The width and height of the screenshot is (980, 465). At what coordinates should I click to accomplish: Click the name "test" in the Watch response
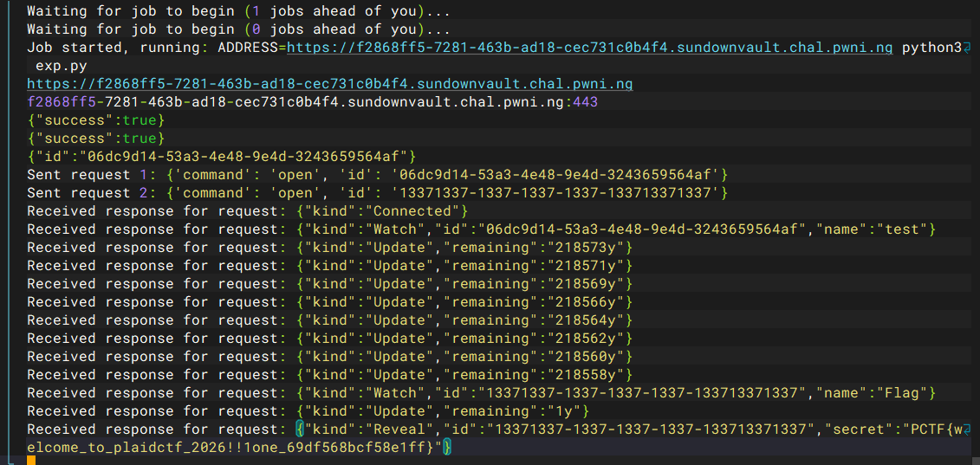[x=905, y=229]
